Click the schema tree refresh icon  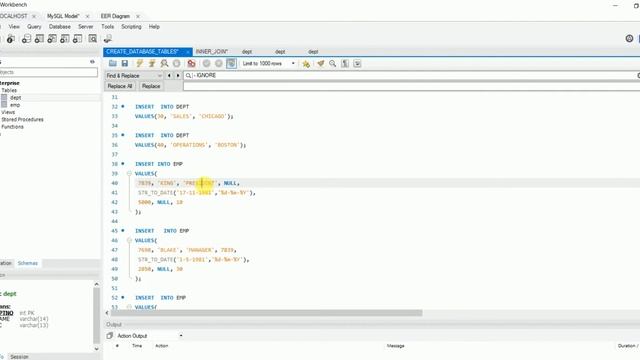tap(92, 62)
